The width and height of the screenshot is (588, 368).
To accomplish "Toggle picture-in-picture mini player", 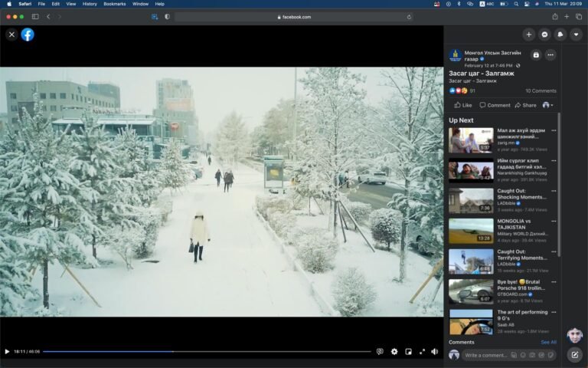I will (x=408, y=351).
